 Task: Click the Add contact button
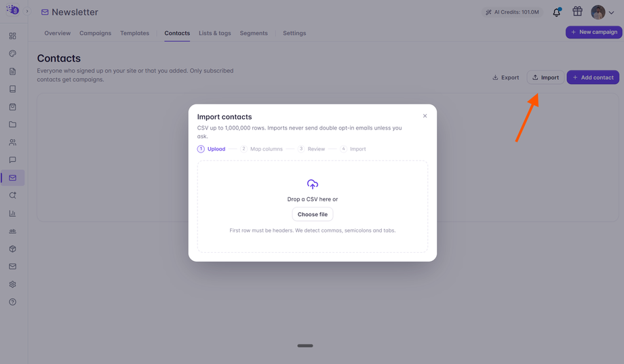pos(593,77)
